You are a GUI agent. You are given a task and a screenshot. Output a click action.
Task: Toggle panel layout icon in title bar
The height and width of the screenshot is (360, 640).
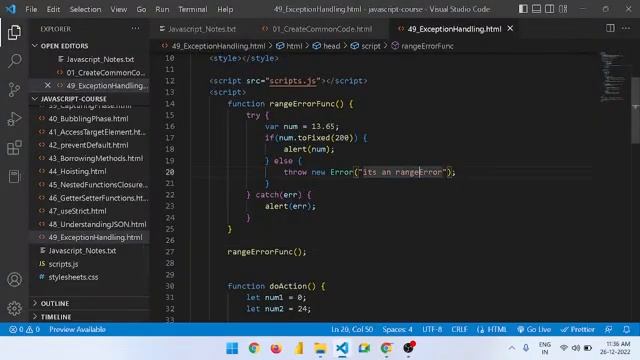coord(536,9)
